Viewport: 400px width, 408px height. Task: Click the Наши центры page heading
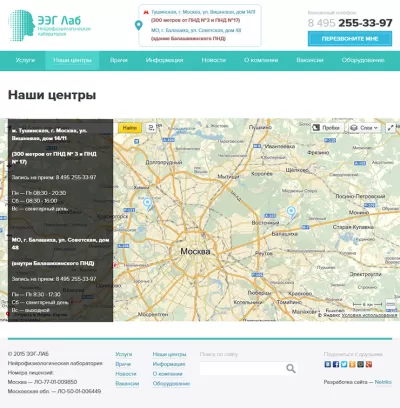tap(52, 95)
